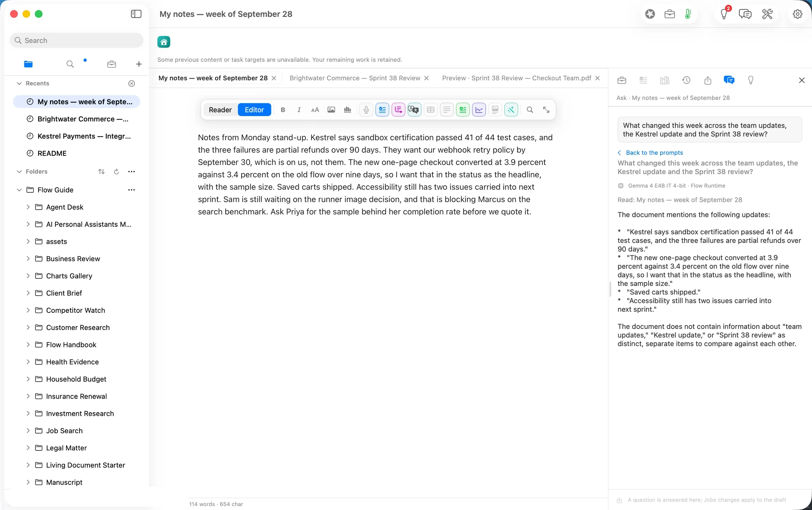Focus the sidebar Search field
The height and width of the screenshot is (510, 812).
[76, 40]
